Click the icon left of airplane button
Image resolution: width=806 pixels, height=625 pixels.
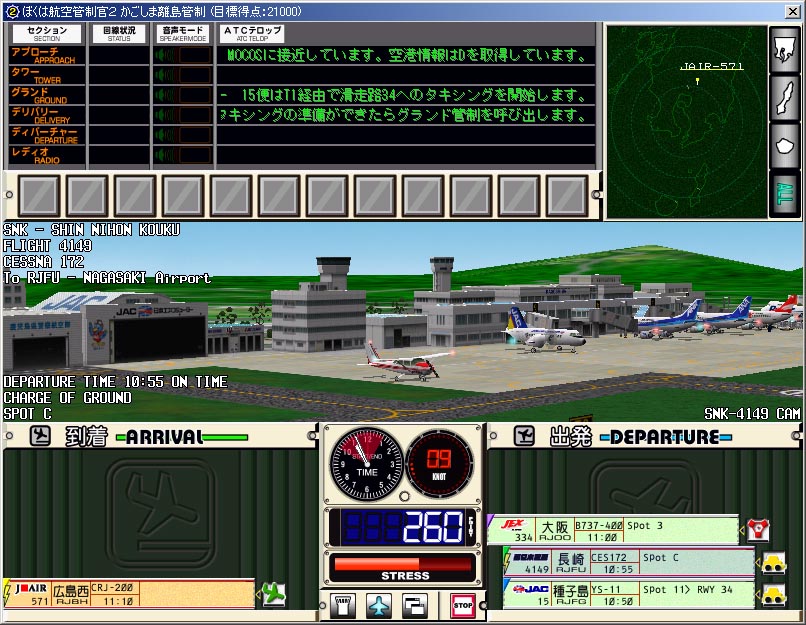344,606
